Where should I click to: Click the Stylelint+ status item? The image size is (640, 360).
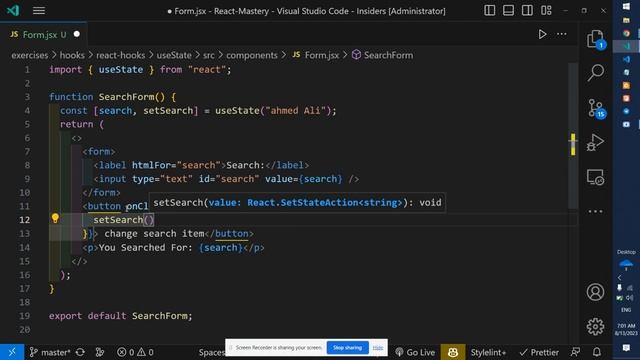488,352
